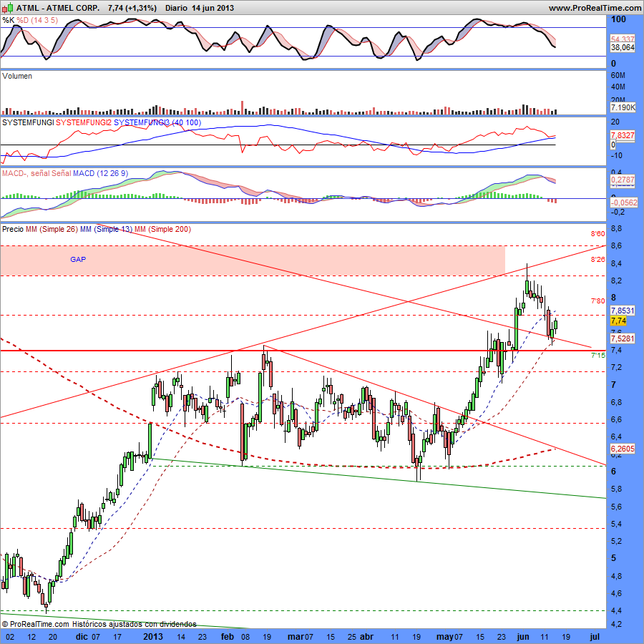Select the blue "MACD (12 26 9)" label

[x=100, y=173]
